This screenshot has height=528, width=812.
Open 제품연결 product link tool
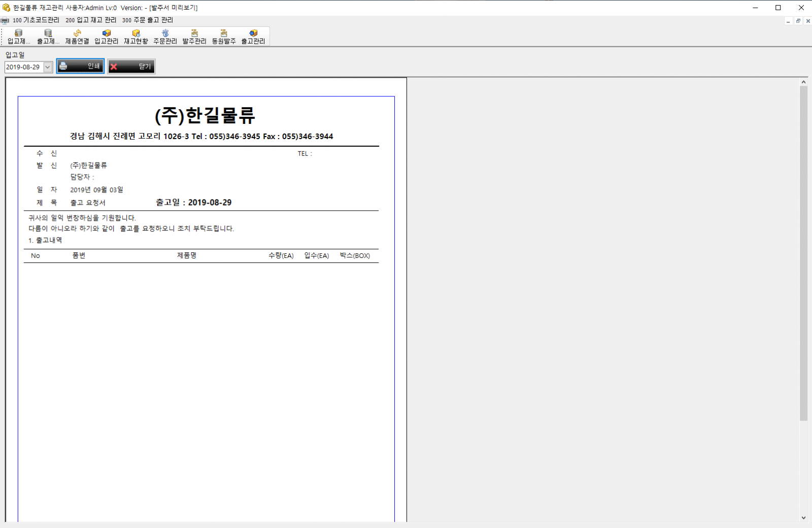pos(77,37)
